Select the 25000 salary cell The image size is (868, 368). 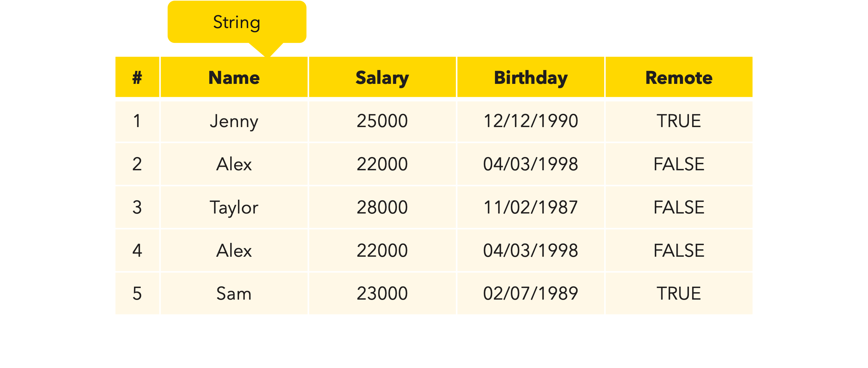(382, 121)
